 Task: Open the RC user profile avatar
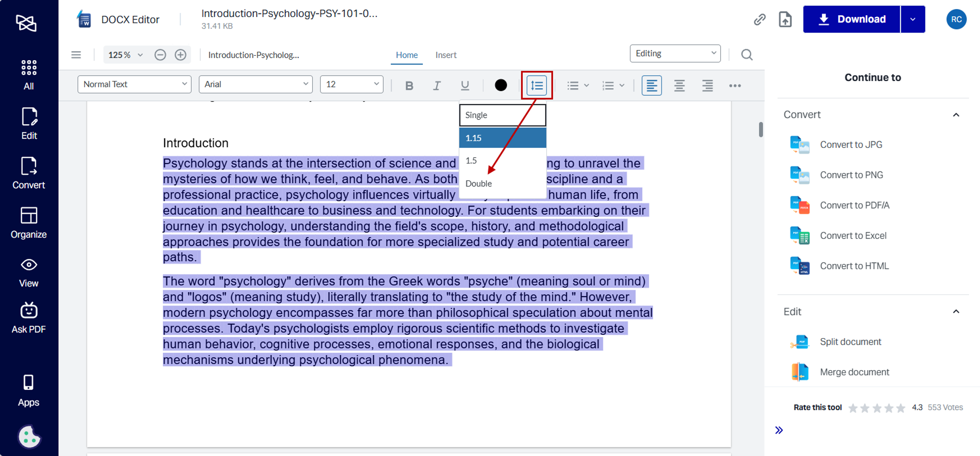956,19
